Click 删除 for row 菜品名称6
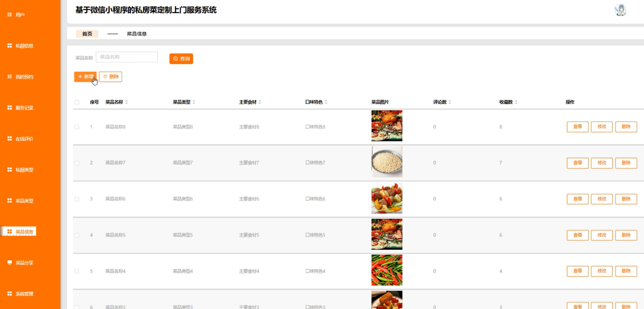Image resolution: width=644 pixels, height=309 pixels. point(626,199)
